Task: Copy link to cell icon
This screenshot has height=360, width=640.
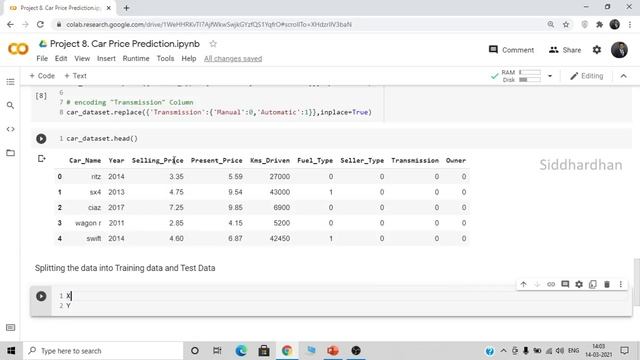Action: [x=551, y=284]
